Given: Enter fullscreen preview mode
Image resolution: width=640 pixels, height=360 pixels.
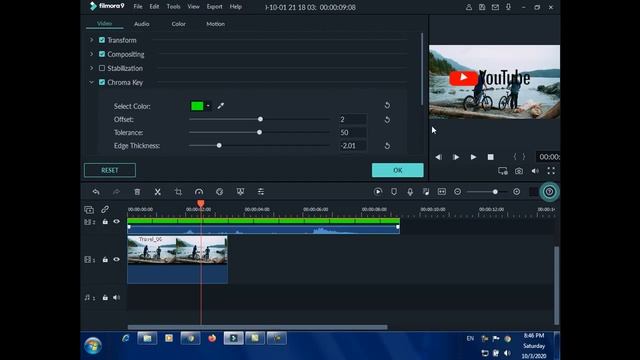Looking at the screenshot, I should (x=551, y=171).
